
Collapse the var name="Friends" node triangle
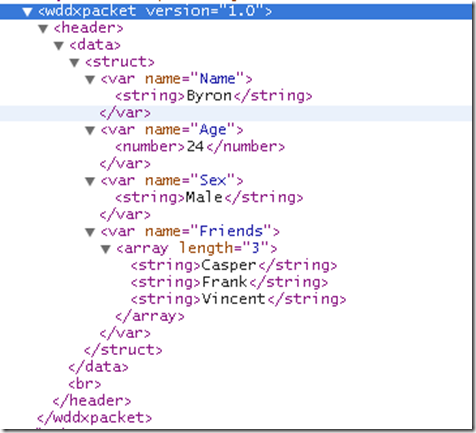pyautogui.click(x=90, y=232)
